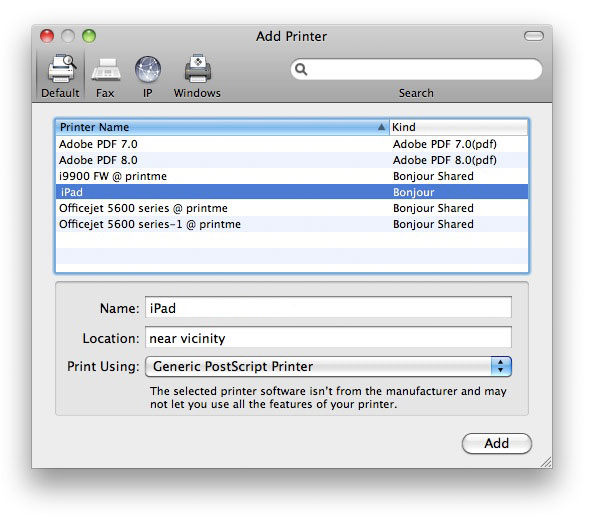The height and width of the screenshot is (523, 600).
Task: Select the iPad Bonjour printer row
Action: (x=292, y=192)
